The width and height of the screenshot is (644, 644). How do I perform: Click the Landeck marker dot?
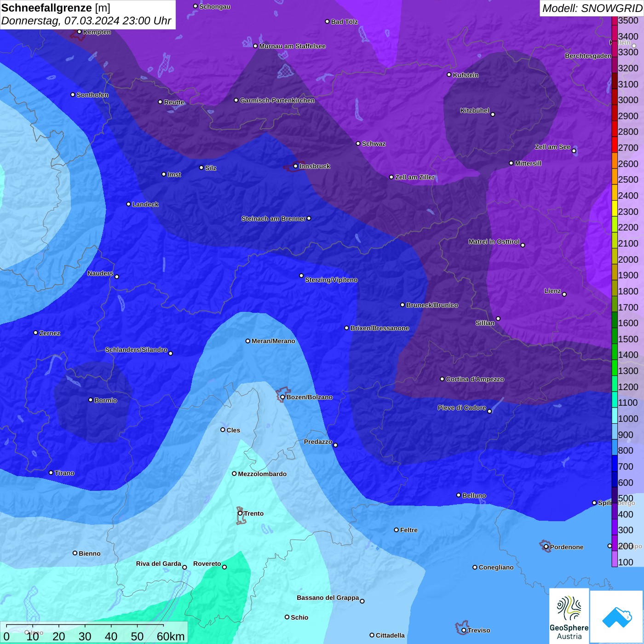pyautogui.click(x=128, y=204)
